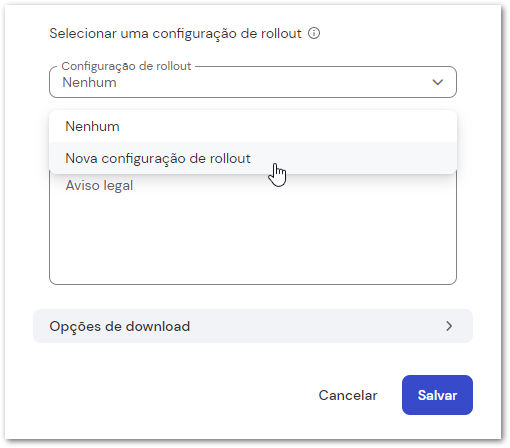Click the Salvar button
Image resolution: width=510 pixels, height=448 pixels.
437,395
